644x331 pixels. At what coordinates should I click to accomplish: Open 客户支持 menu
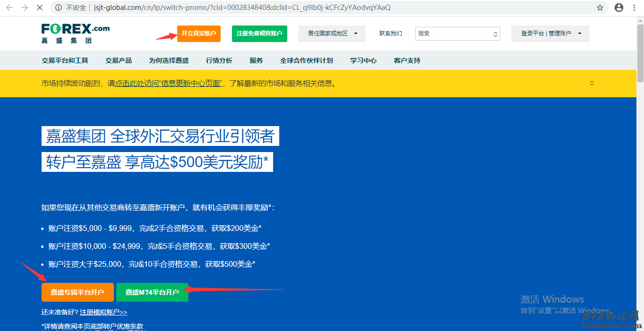tap(407, 60)
